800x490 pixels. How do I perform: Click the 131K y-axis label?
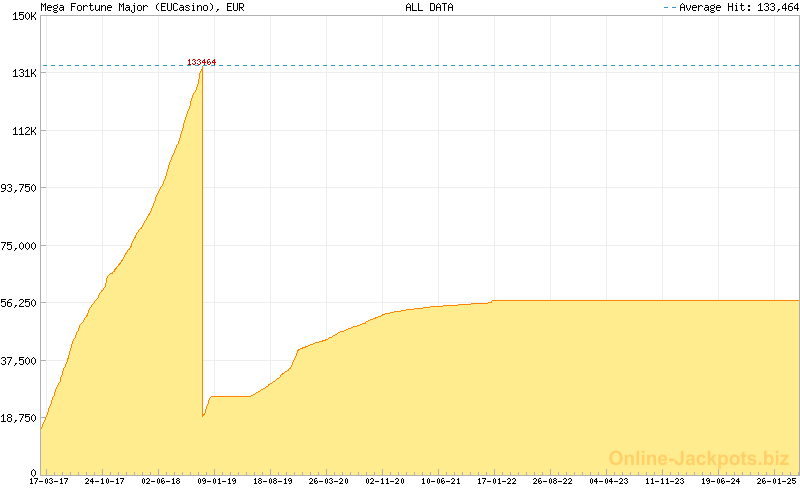click(23, 73)
